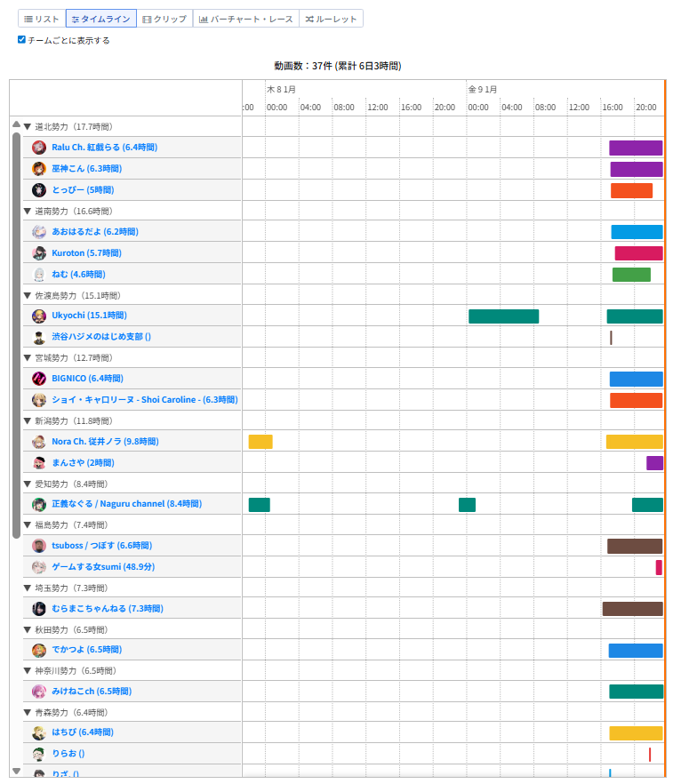The image size is (673, 784).
Task: Click timeline list scroll down arrow
Action: click(x=16, y=771)
